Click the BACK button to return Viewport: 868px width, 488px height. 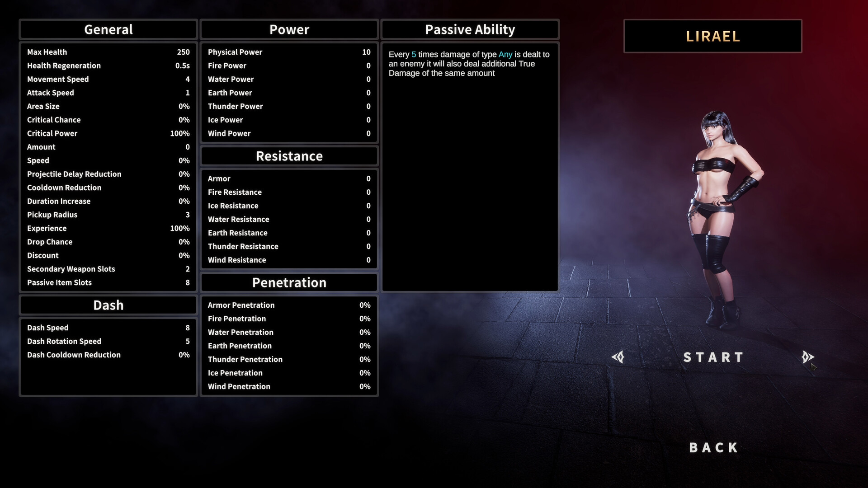(713, 447)
